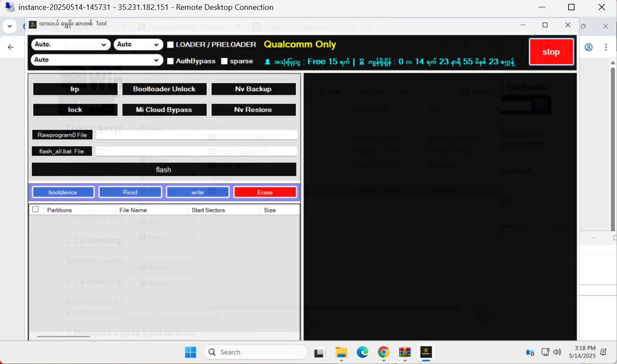
Task: Toggle the sparse checkbox
Action: pos(224,61)
